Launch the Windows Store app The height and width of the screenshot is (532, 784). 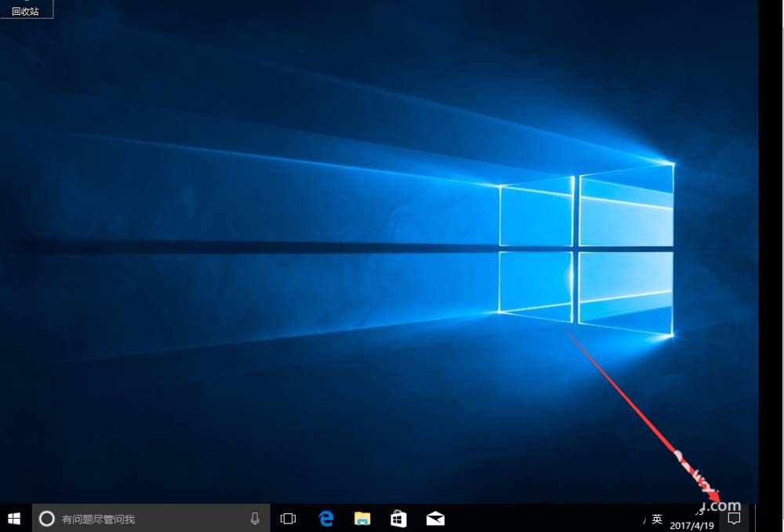[398, 518]
